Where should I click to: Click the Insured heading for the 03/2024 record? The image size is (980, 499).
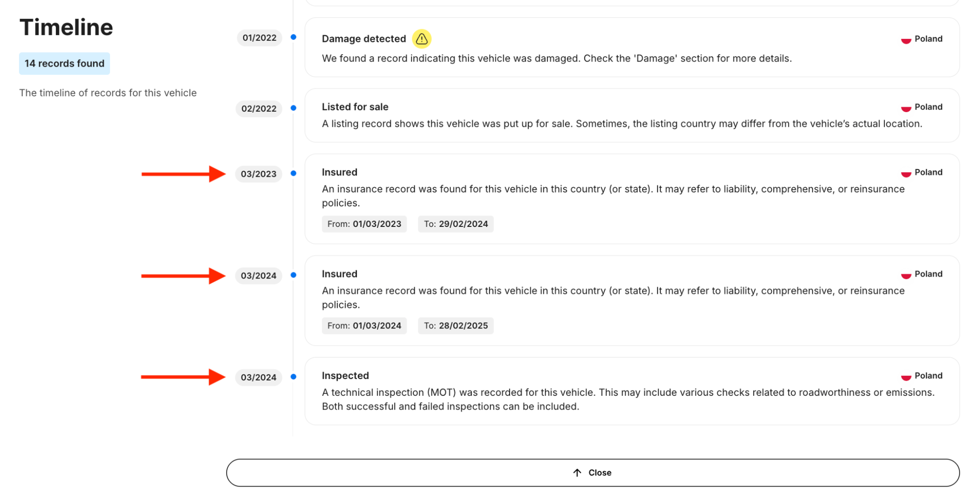coord(339,274)
